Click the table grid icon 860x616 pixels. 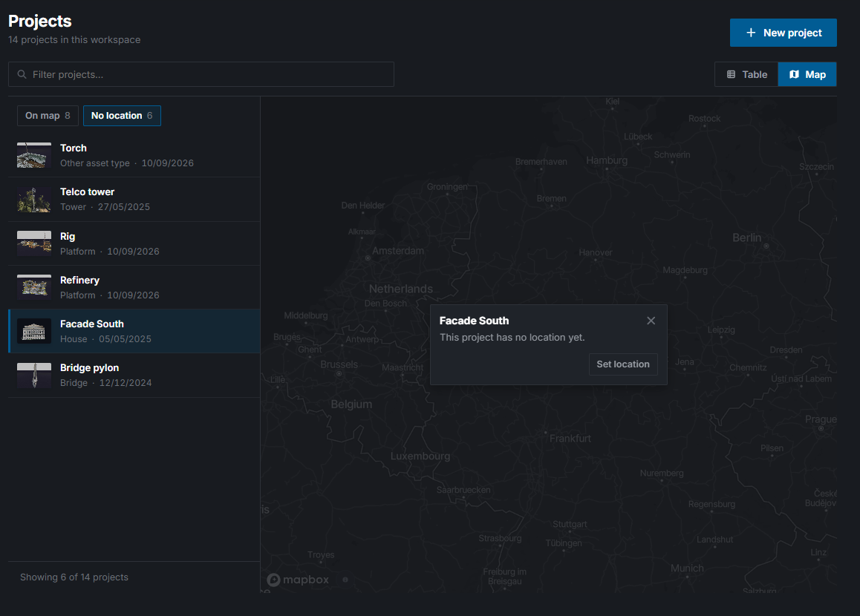pyautogui.click(x=731, y=74)
